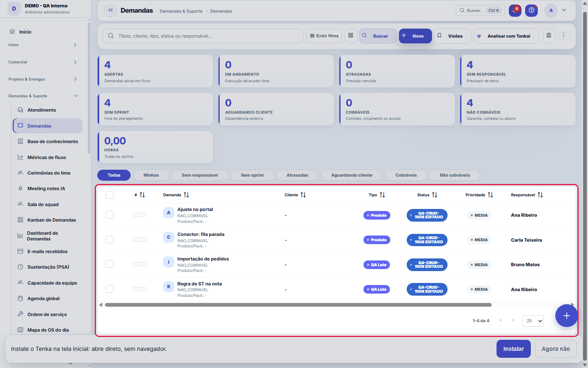Open the help question mark icon
588x368 pixels.
tap(531, 11)
